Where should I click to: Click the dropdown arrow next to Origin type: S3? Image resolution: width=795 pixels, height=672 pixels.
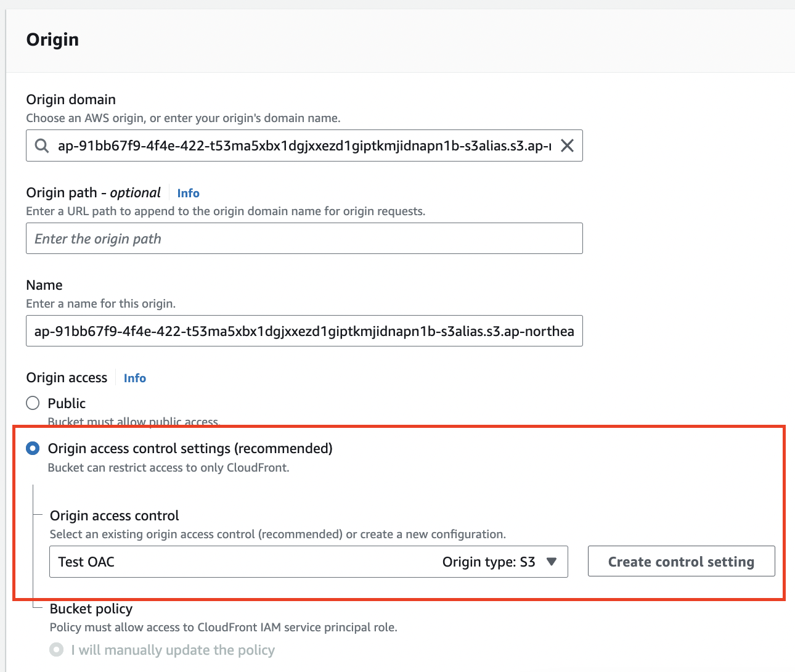[x=552, y=562]
